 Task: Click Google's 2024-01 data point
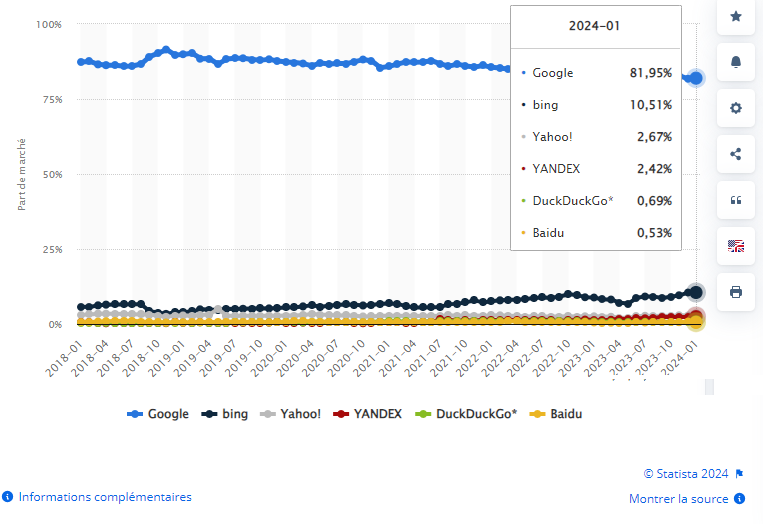[696, 78]
